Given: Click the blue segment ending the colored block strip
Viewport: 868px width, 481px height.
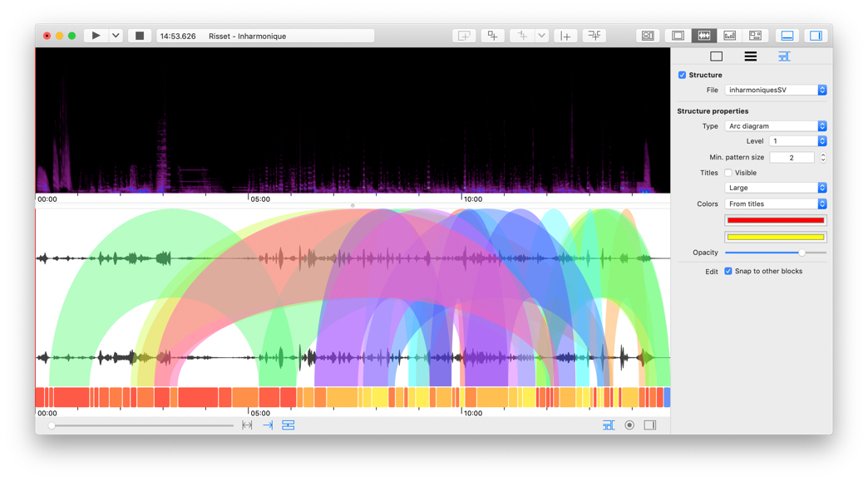Looking at the screenshot, I should pos(667,398).
